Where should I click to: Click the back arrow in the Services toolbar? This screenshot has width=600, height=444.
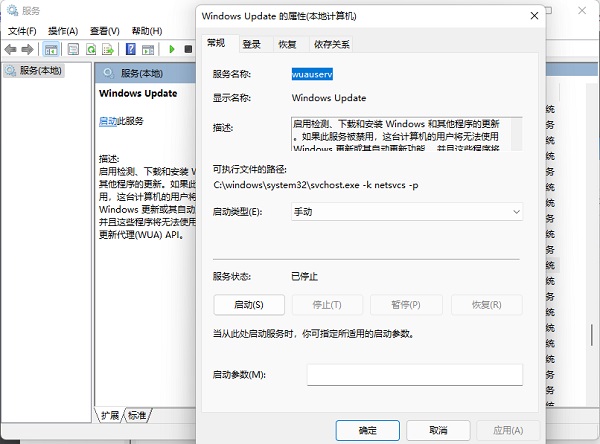[x=11, y=49]
